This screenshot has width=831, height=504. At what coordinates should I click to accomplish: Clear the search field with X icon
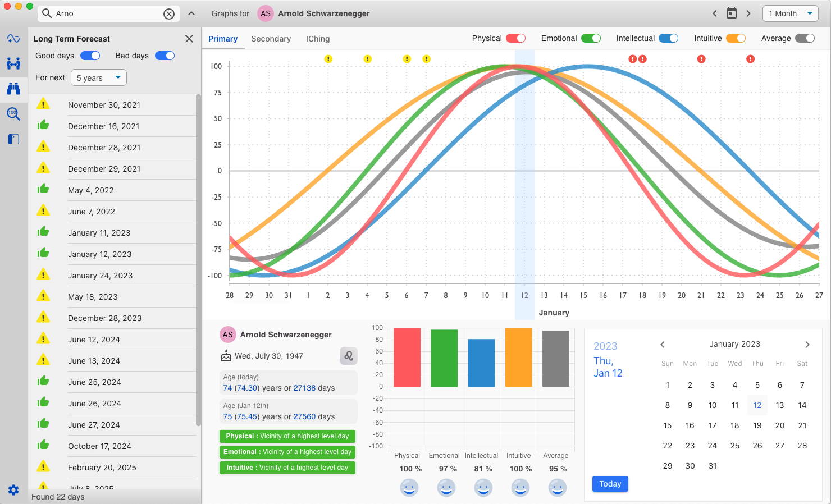(169, 14)
